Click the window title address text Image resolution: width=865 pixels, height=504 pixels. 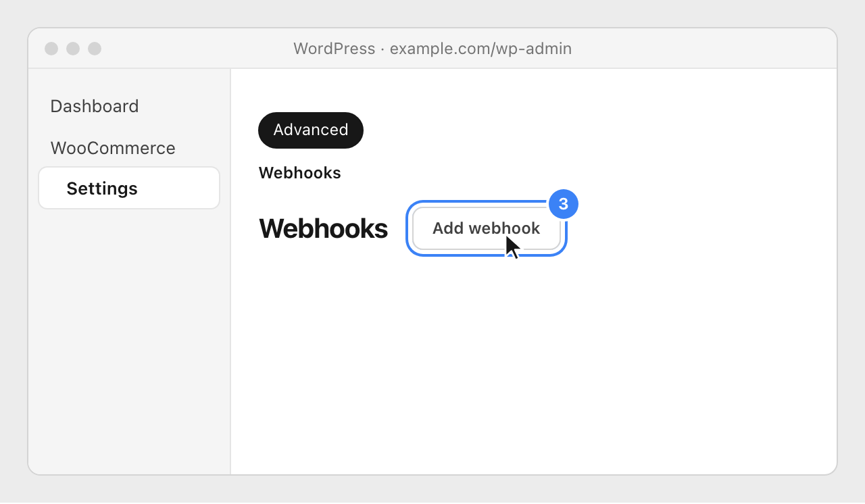point(432,49)
